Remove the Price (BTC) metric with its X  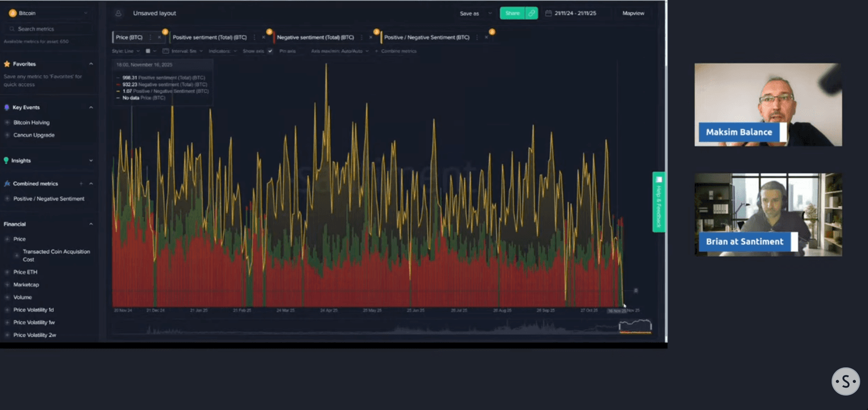click(159, 38)
